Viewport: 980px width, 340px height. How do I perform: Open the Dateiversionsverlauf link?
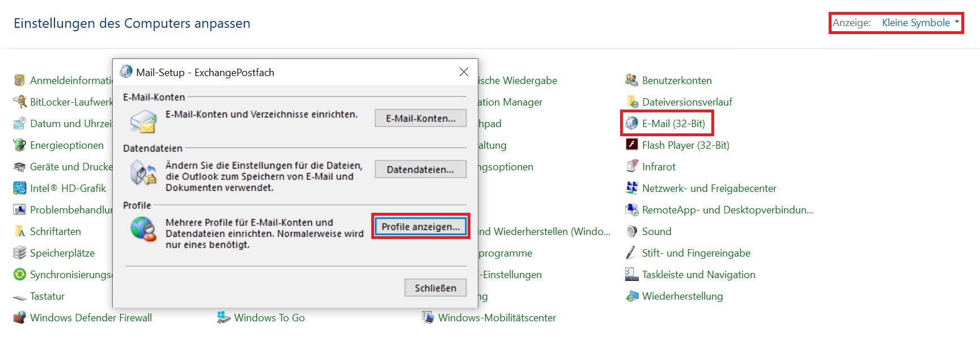coord(686,102)
